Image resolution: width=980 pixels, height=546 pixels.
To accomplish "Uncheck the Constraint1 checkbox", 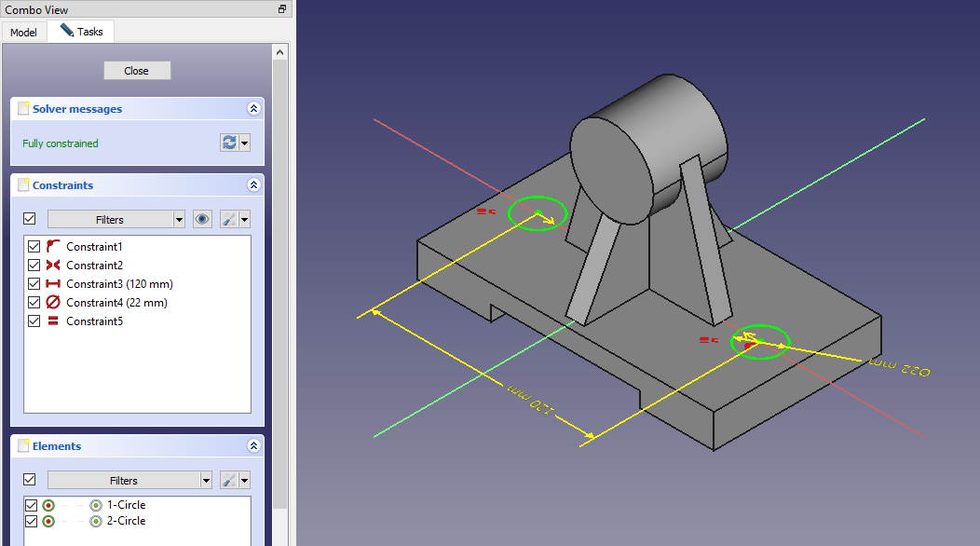I will [x=34, y=247].
